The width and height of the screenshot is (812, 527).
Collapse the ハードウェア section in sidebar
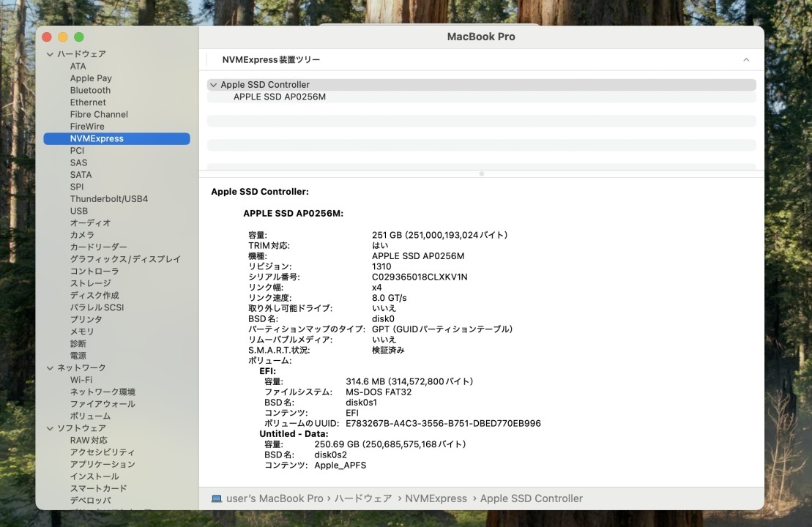[50, 54]
